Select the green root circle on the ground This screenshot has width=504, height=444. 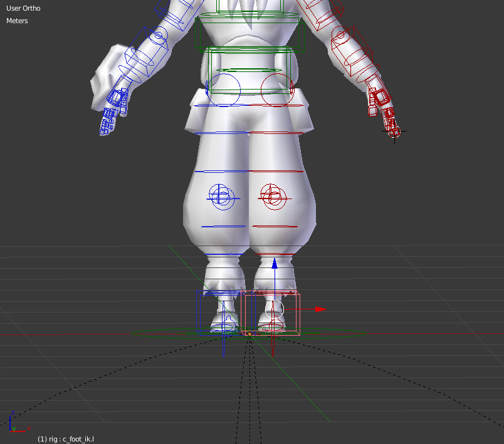pos(249,333)
